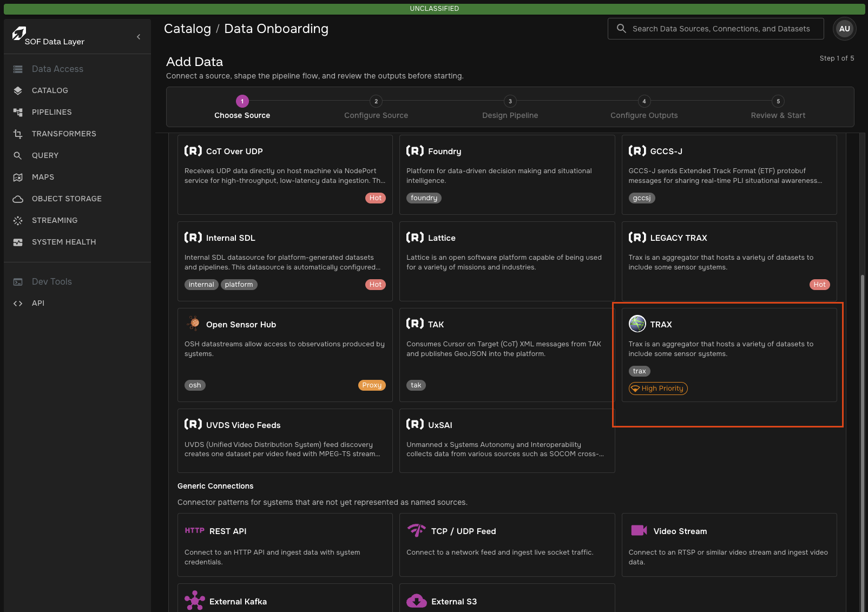The height and width of the screenshot is (612, 868).
Task: Click the foundry tag on Foundry card
Action: 424,198
